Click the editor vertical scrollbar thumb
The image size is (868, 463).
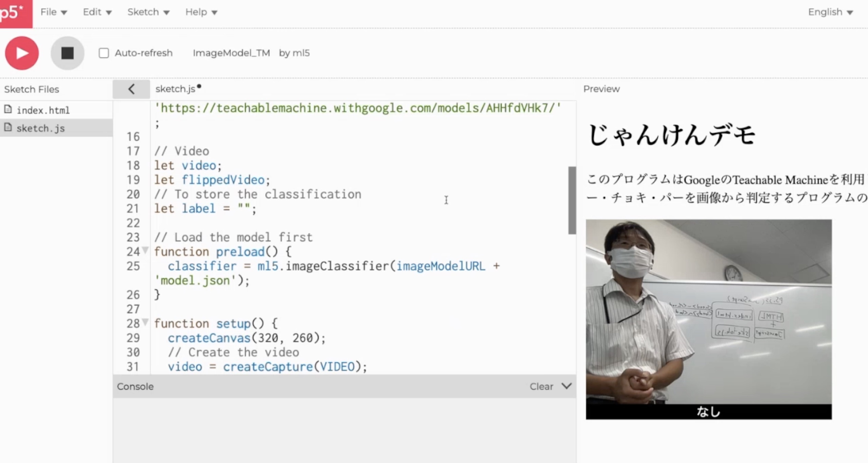572,200
